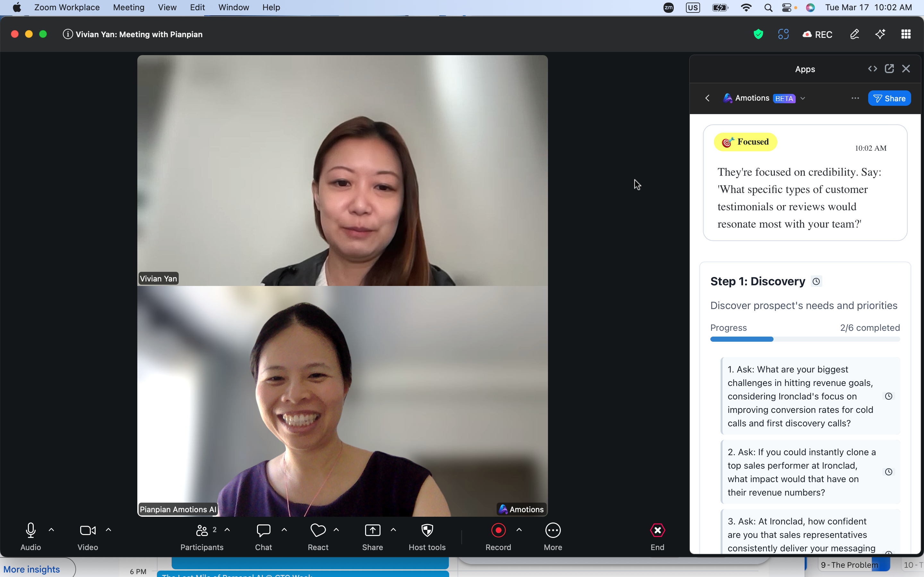Open audio settings chevron
The height and width of the screenshot is (577, 924).
[x=52, y=530]
